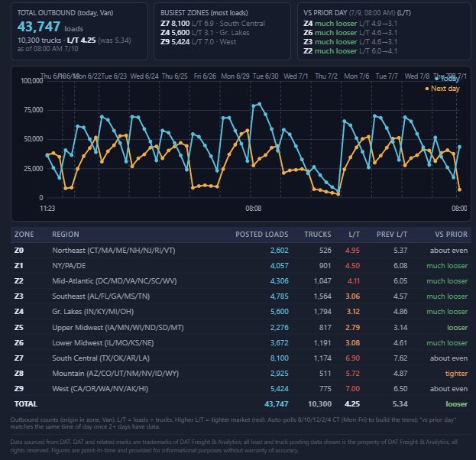The height and width of the screenshot is (460, 476).
Task: Click the prev L/T value 7.62
Action: pos(400,358)
